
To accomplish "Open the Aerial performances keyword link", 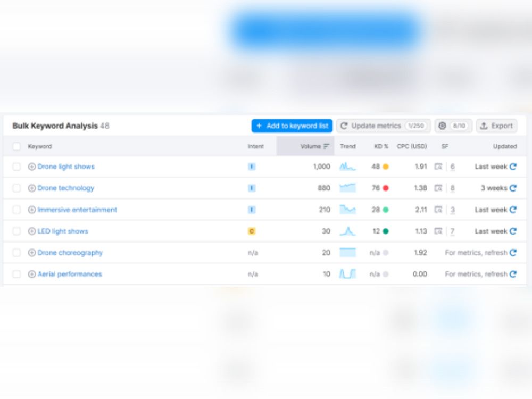I will point(70,274).
